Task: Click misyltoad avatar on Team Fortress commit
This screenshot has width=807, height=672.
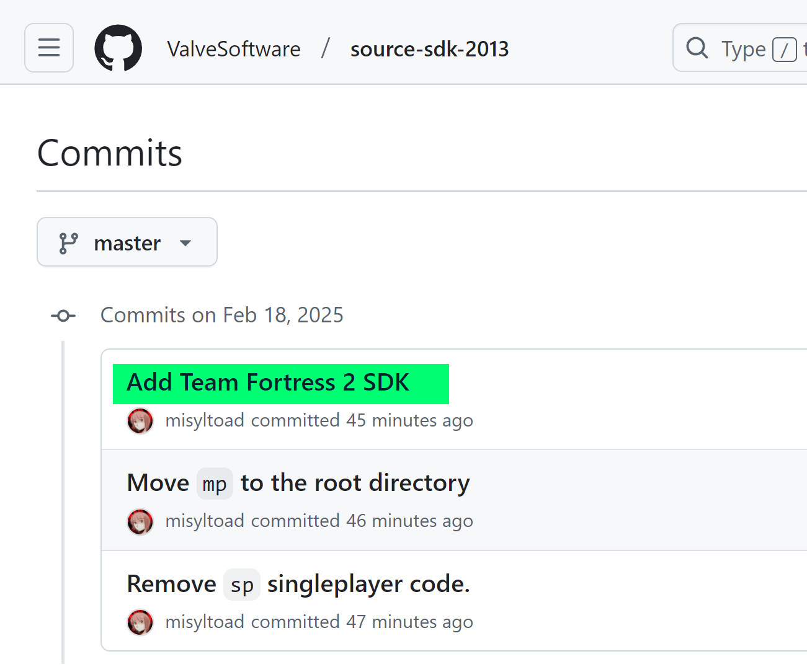Action: (140, 421)
